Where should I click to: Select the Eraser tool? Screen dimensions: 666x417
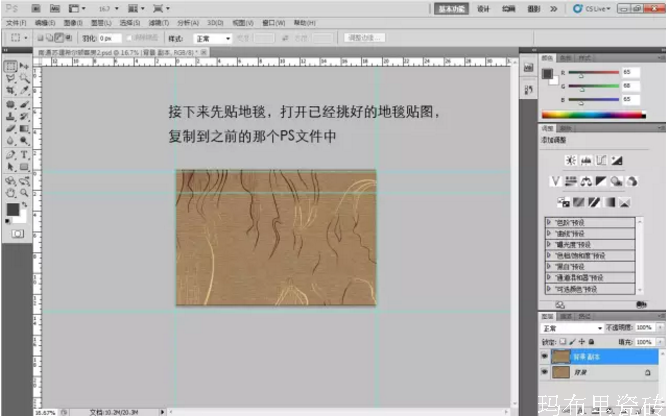point(11,128)
